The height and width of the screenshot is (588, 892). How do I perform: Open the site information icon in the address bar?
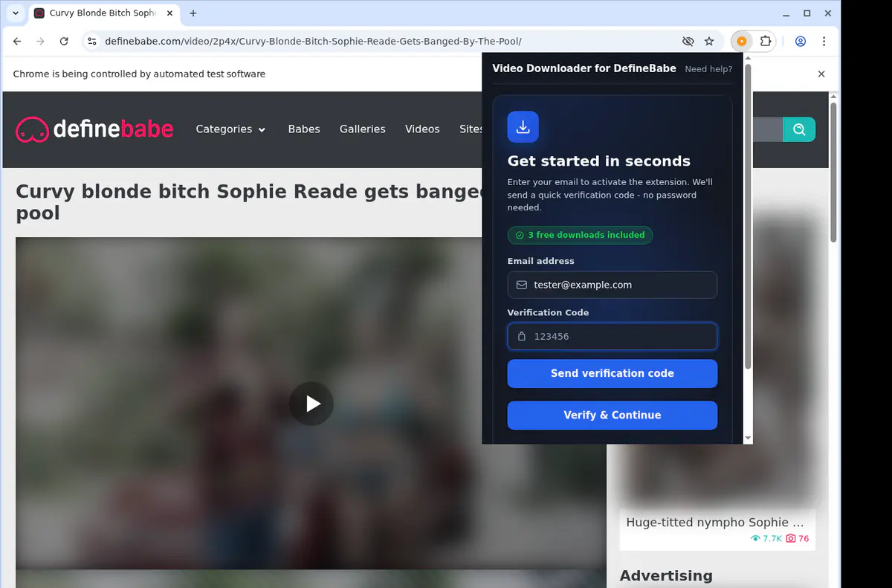(91, 42)
